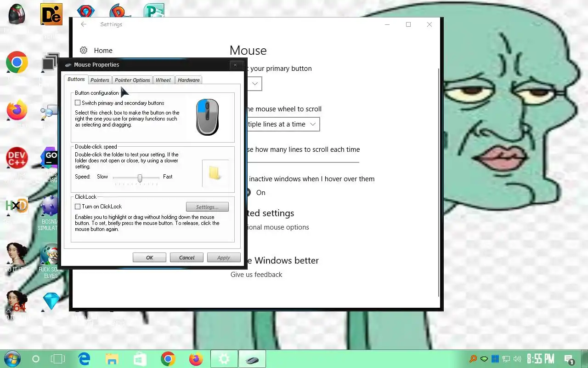This screenshot has height=368, width=588.
Task: Switch to the Pointer Options tab
Action: [x=132, y=80]
